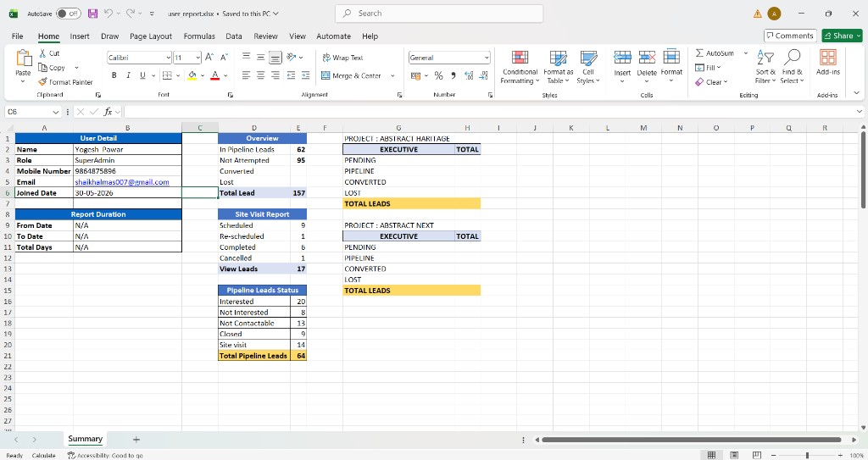Apply comma style format
868x460 pixels.
453,75
